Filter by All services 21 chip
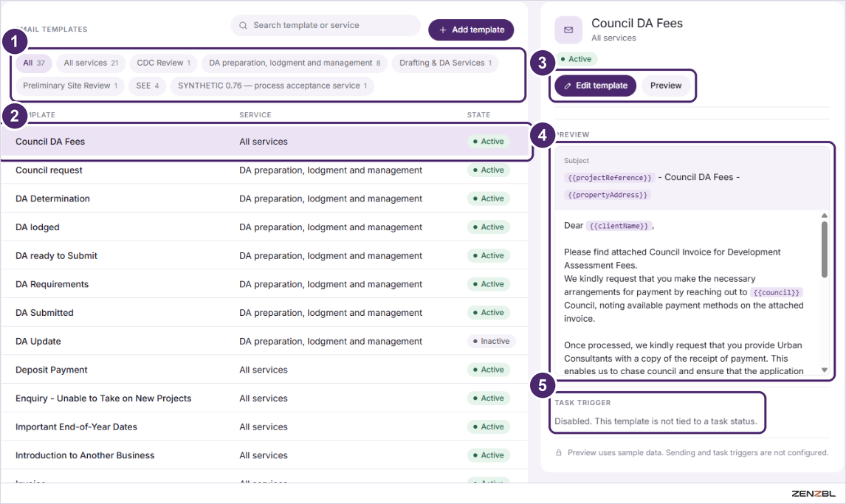Viewport: 846px width, 504px height. (x=91, y=63)
